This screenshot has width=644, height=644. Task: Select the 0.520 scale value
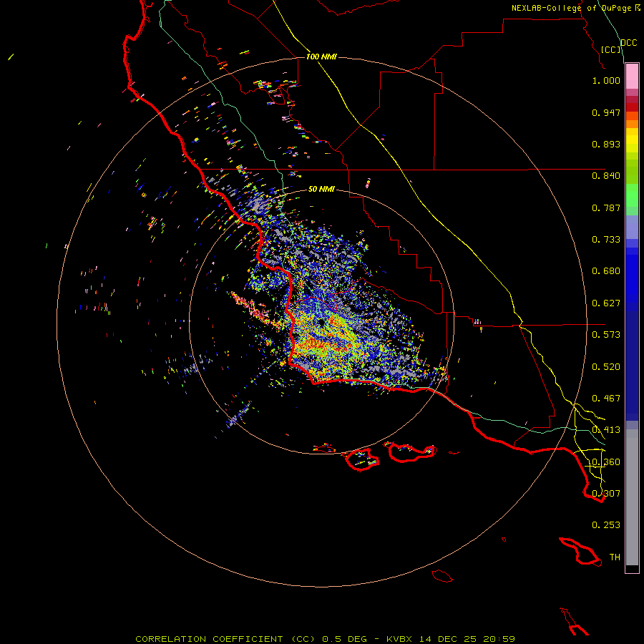click(x=606, y=367)
